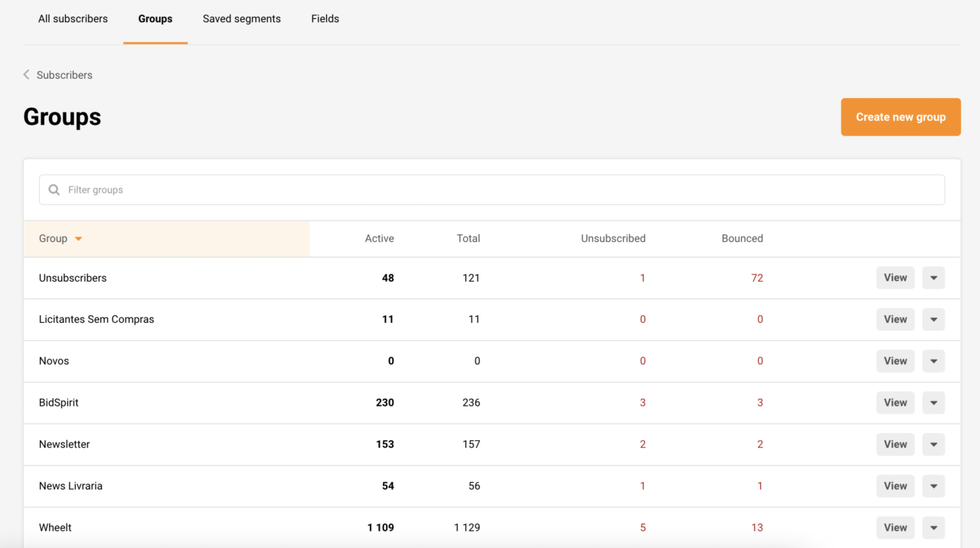Image resolution: width=980 pixels, height=548 pixels.
Task: Open the actions caret for Unsubscribers row
Action: [x=933, y=277]
